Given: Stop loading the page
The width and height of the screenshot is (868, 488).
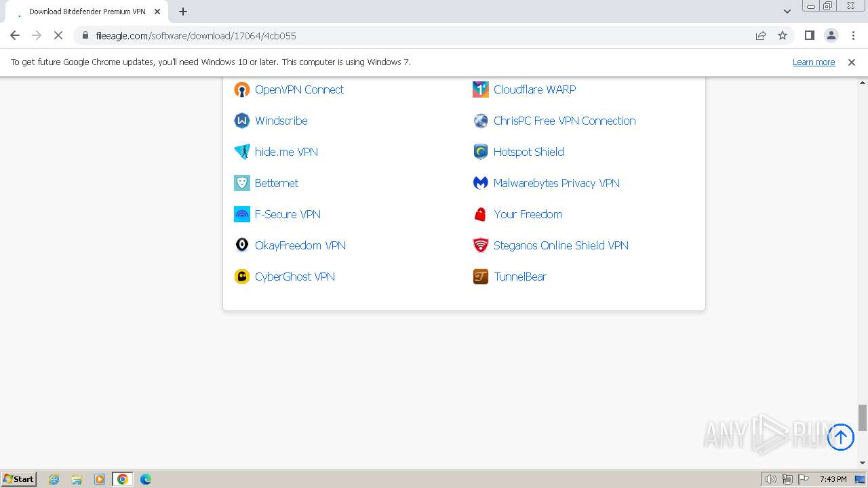Looking at the screenshot, I should point(58,35).
